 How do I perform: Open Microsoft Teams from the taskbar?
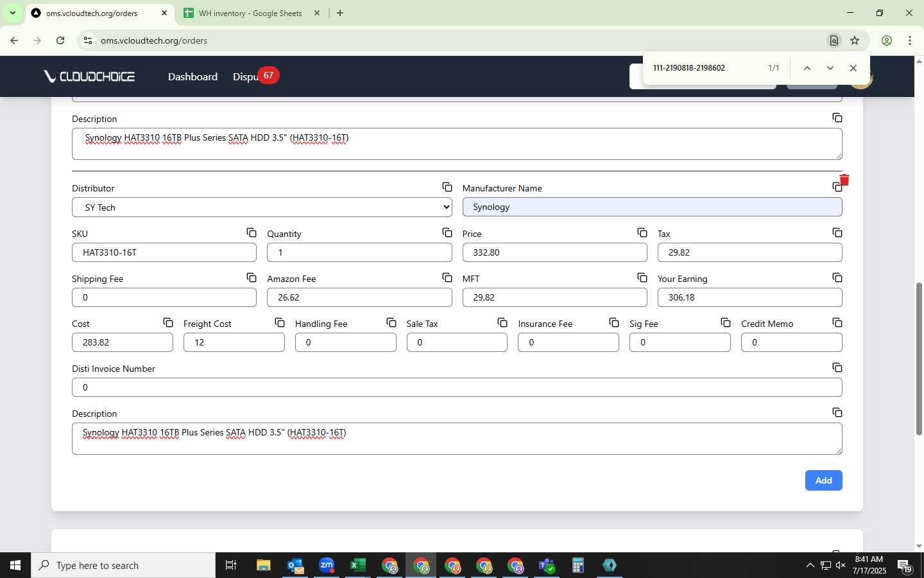547,565
